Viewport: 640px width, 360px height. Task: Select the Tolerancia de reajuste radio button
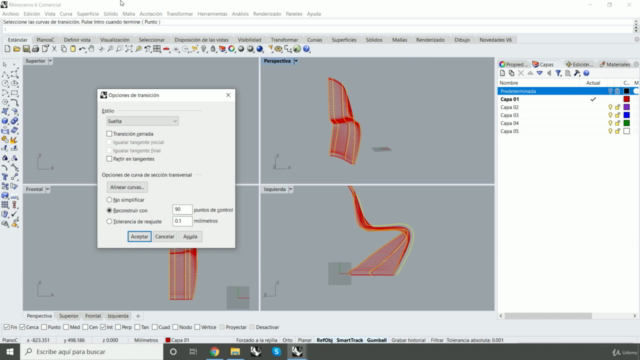pos(109,222)
